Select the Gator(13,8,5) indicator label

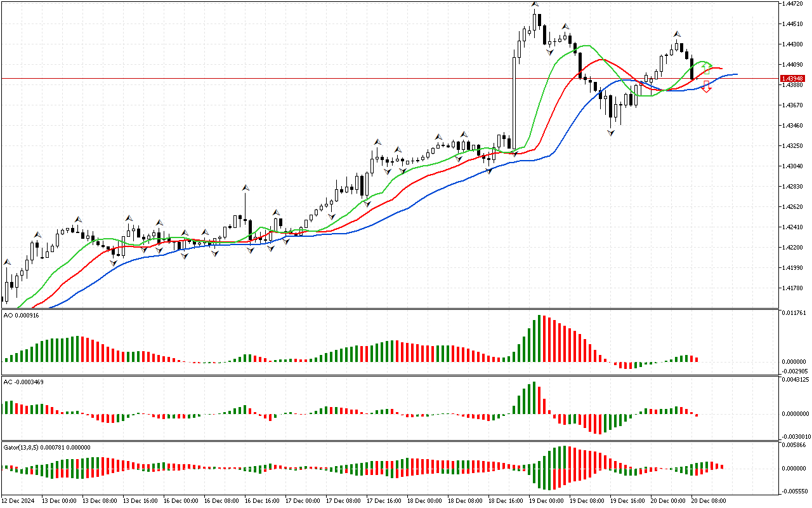click(x=47, y=447)
